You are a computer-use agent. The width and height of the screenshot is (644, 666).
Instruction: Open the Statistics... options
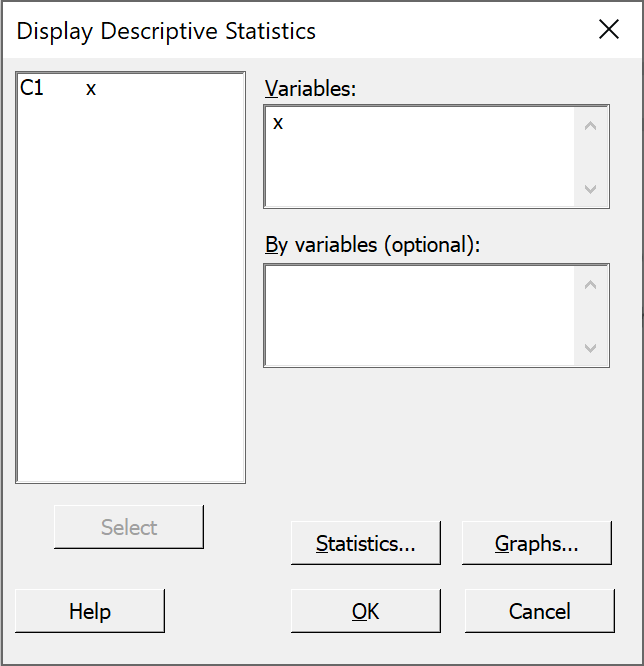(x=366, y=543)
